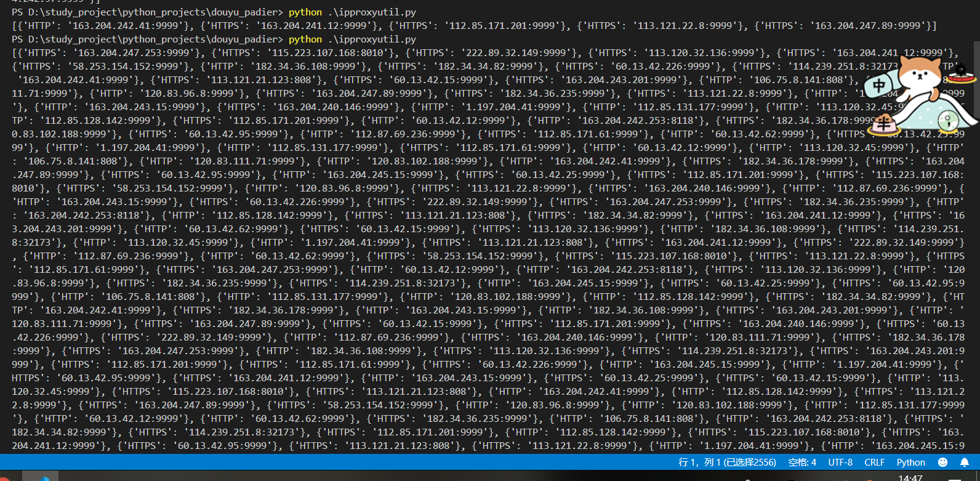The width and height of the screenshot is (980, 481).
Task: Open the feedback smiley in status bar
Action: pyautogui.click(x=942, y=462)
